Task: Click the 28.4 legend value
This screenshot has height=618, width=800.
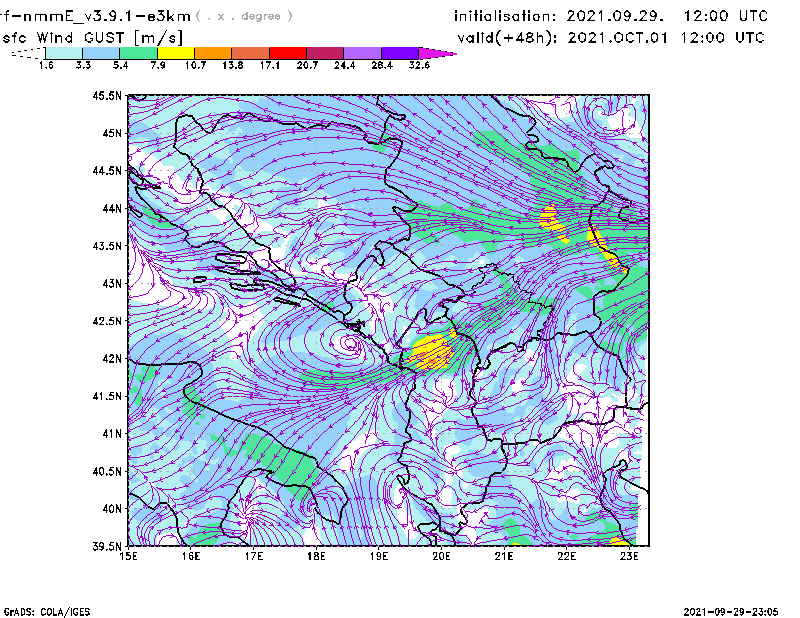Action: click(382, 65)
